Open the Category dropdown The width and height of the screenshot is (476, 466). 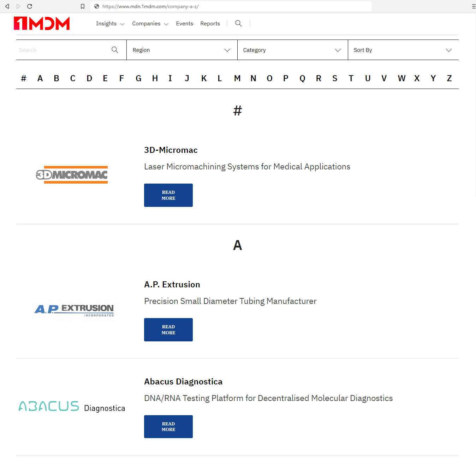pyautogui.click(x=292, y=50)
